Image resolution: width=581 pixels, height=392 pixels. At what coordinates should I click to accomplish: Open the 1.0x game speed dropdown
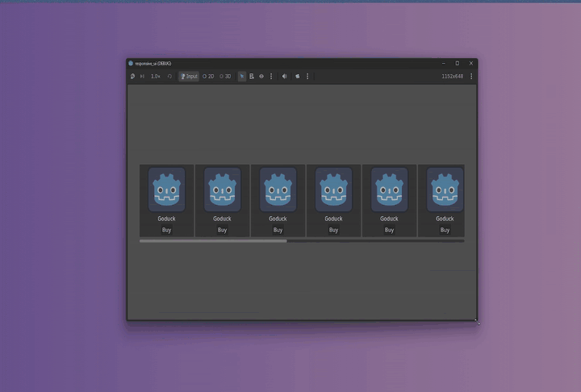point(156,77)
